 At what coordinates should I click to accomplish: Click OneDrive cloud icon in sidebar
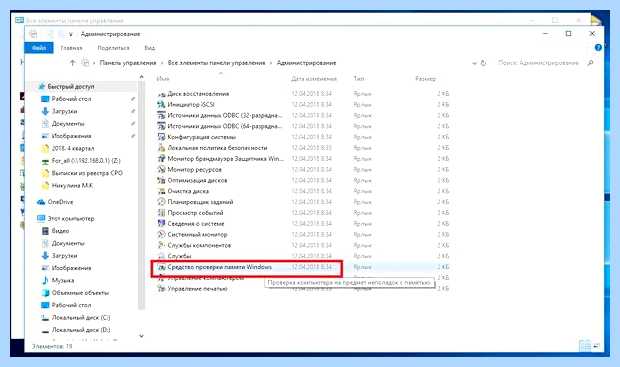41,202
